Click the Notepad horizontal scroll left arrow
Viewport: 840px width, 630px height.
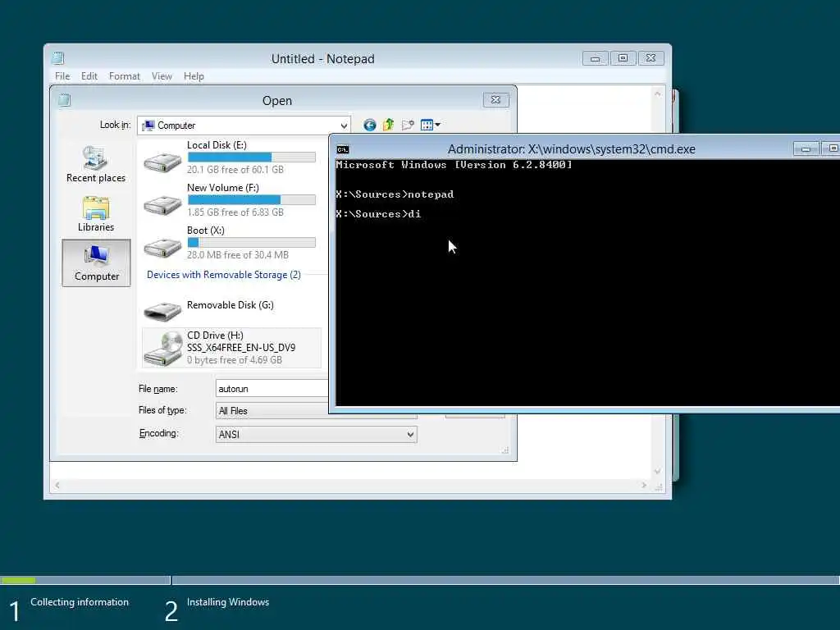[x=57, y=486]
